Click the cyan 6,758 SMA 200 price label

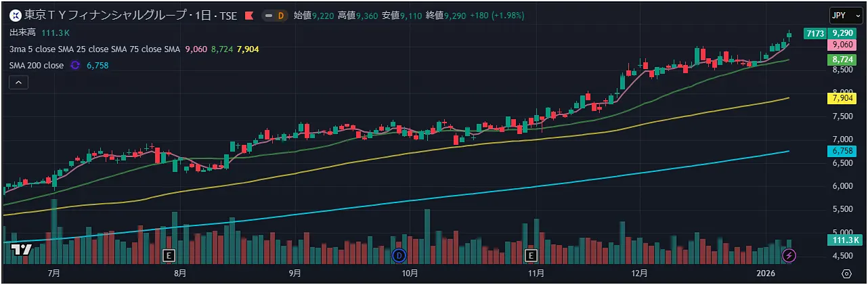[x=842, y=152]
